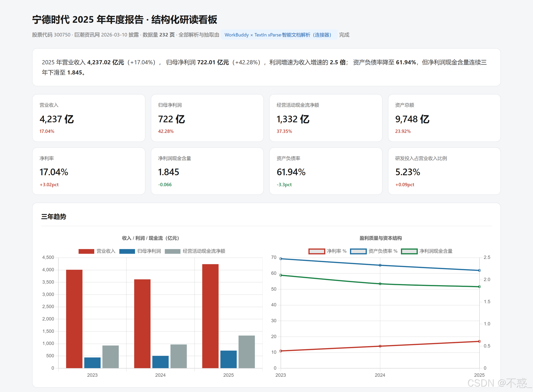
Task: Select the 资产总额 9,748 亿 card
Action: tap(444, 118)
